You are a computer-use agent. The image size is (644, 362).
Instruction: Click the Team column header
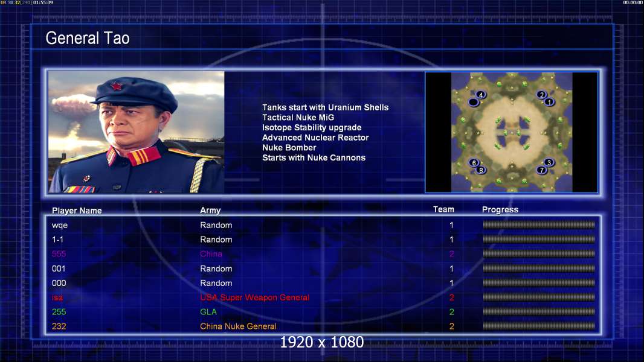[443, 209]
